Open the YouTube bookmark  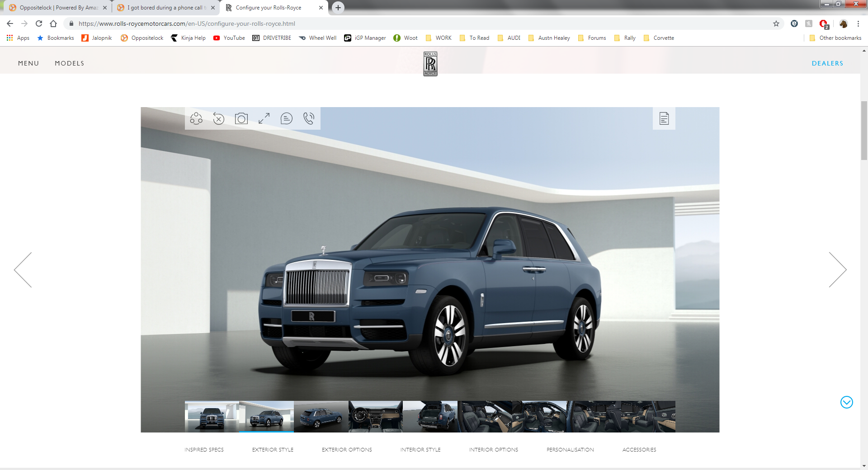[229, 38]
